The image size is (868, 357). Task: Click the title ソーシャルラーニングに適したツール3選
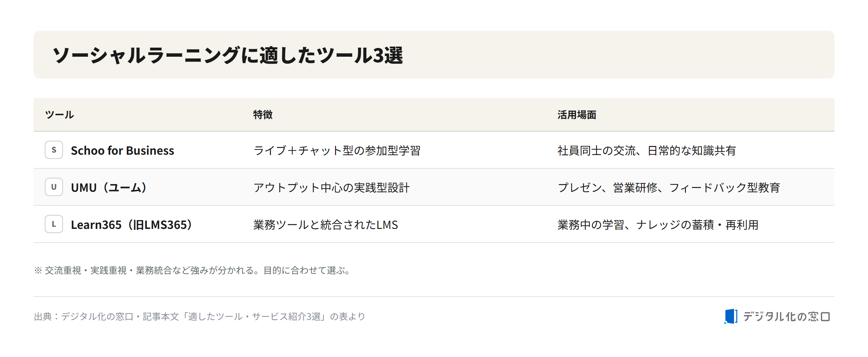pos(227,55)
